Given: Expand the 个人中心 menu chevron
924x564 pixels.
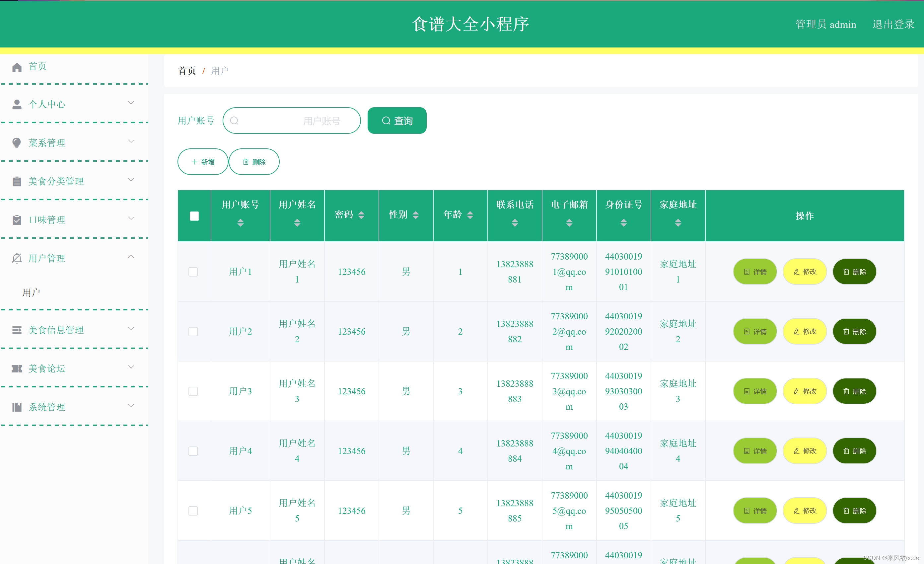Looking at the screenshot, I should (x=131, y=103).
